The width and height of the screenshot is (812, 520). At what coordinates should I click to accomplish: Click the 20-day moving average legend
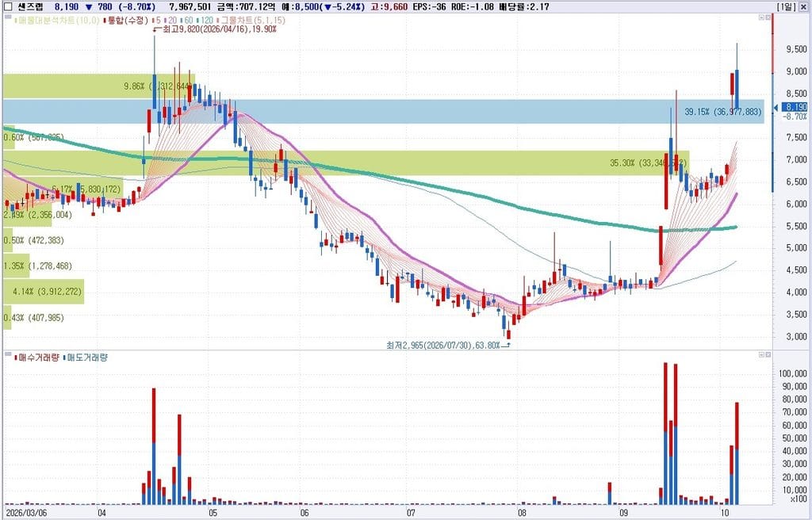[x=170, y=20]
